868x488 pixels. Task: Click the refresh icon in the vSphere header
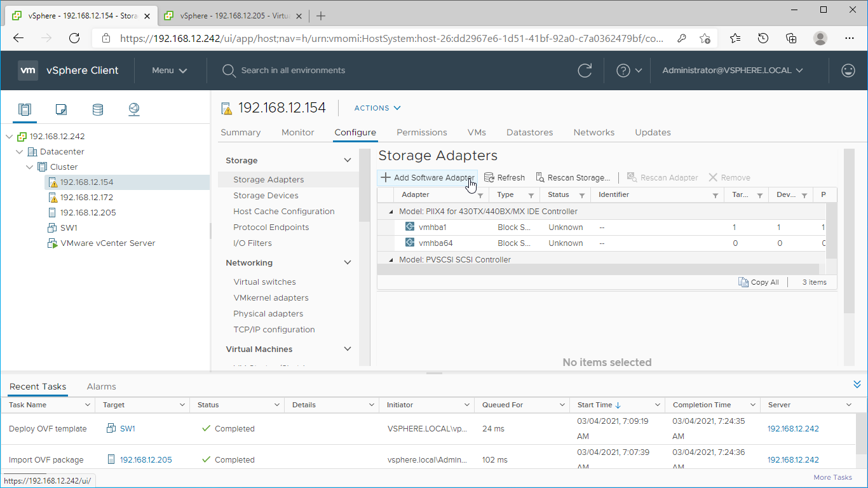(x=585, y=71)
